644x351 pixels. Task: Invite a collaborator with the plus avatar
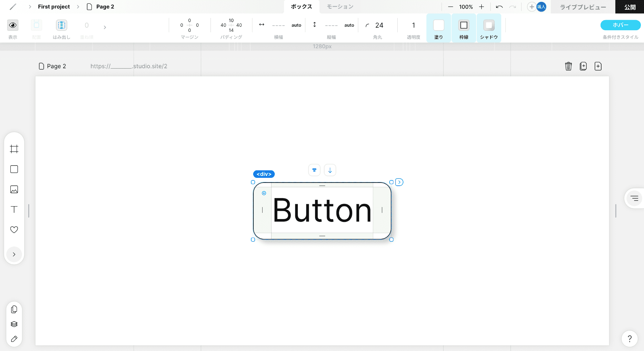532,7
